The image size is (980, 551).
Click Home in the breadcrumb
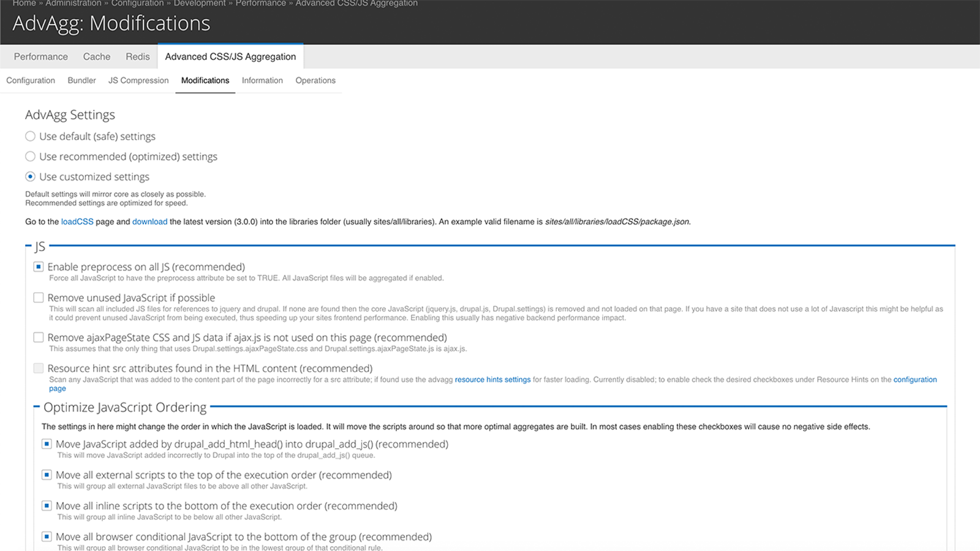point(24,4)
